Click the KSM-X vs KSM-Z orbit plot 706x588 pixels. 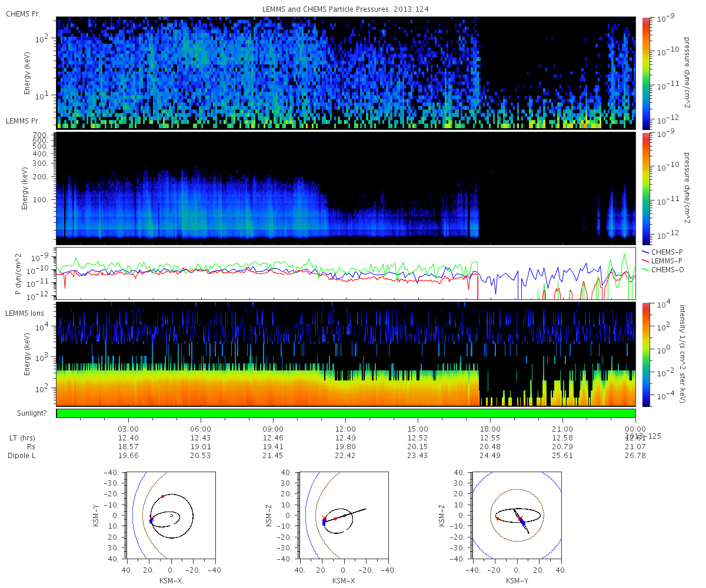point(344,515)
